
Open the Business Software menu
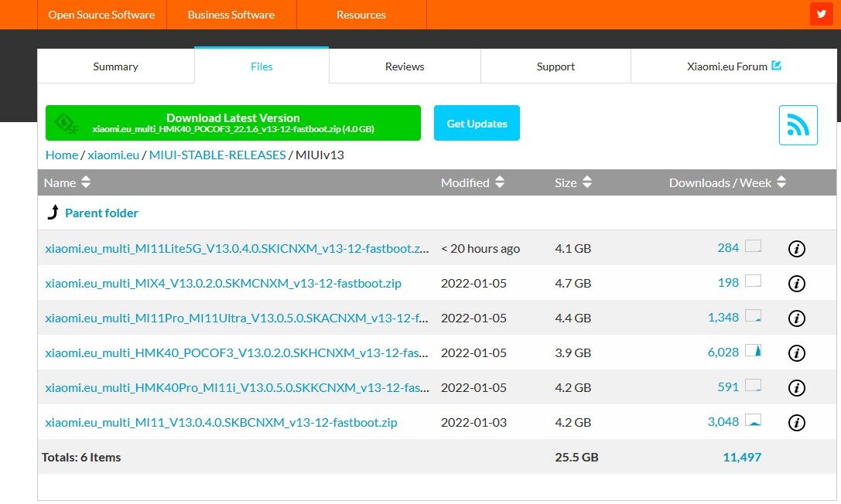(x=231, y=15)
